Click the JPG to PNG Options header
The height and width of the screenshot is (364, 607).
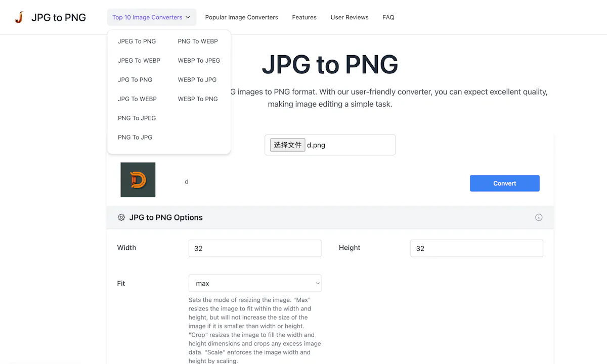[330, 217]
